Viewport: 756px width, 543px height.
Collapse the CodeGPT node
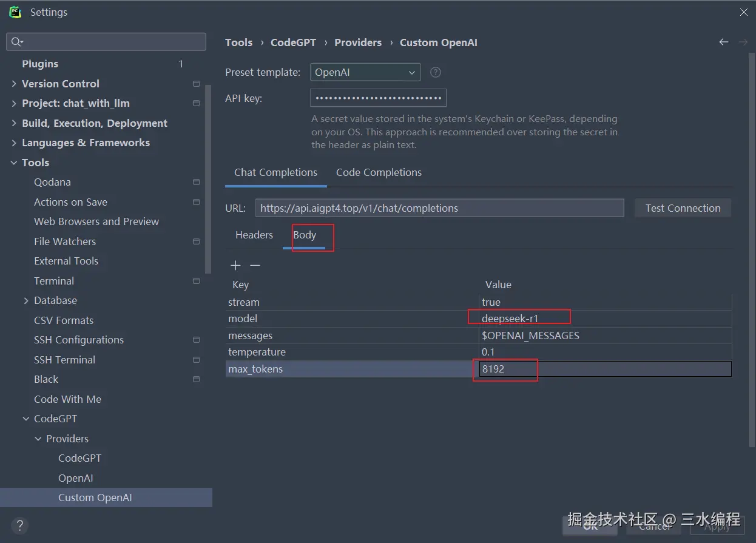coord(26,419)
